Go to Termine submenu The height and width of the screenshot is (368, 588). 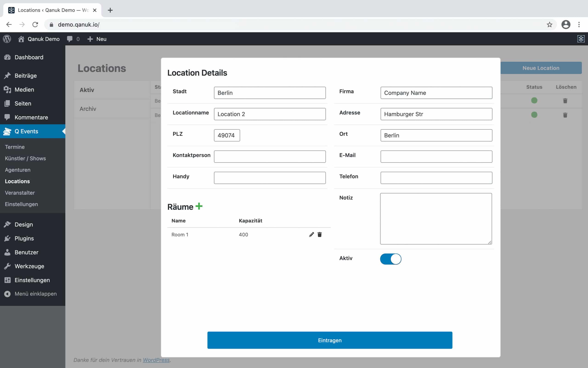pos(15,147)
